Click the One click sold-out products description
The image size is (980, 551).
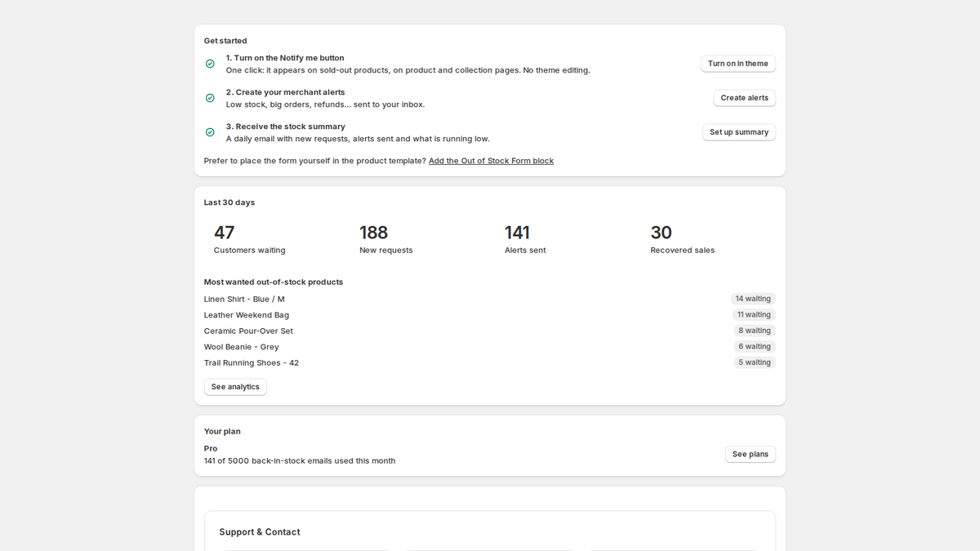pos(408,70)
